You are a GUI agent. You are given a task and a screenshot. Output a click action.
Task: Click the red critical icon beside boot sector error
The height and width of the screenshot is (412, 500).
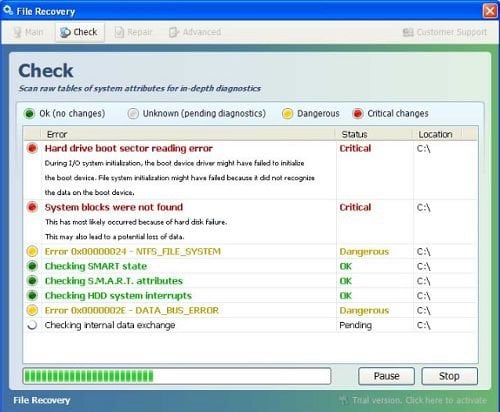[32, 148]
